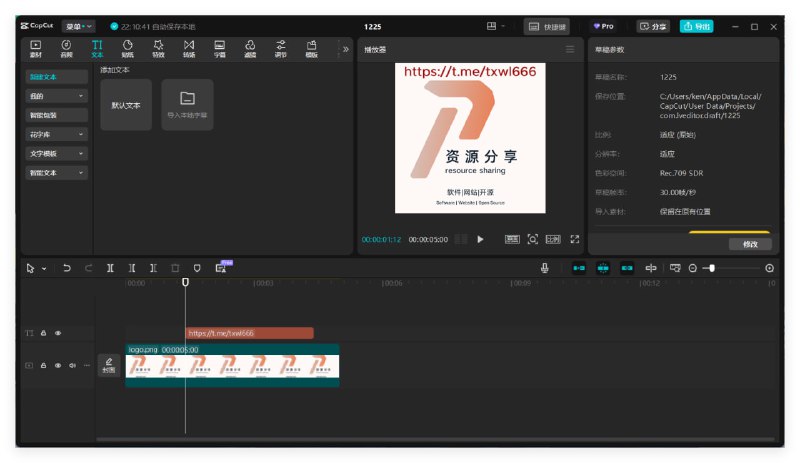This screenshot has width=800, height=463.
Task: Select the logo.png clip on the timeline
Action: 232,365
